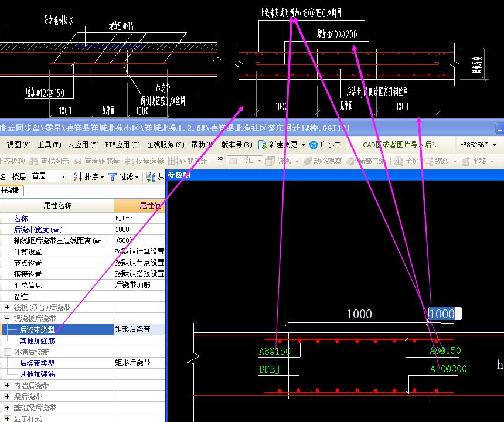Click the 全屏 icon
Viewport: 504px width, 422px height.
(x=399, y=161)
